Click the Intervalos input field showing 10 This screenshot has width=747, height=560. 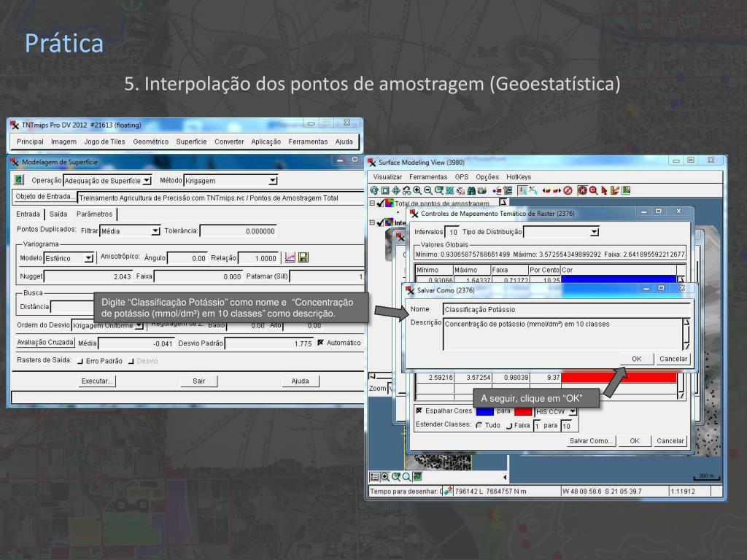pos(452,232)
